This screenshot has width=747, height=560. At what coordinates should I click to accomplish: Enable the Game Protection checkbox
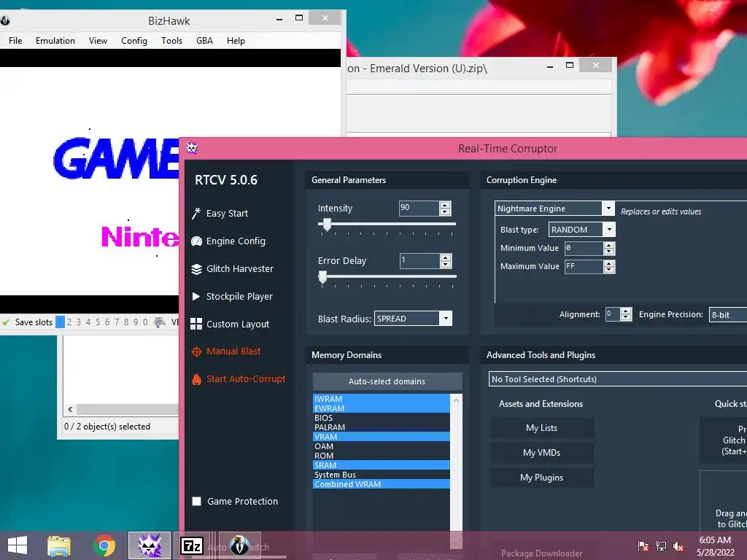pyautogui.click(x=196, y=501)
